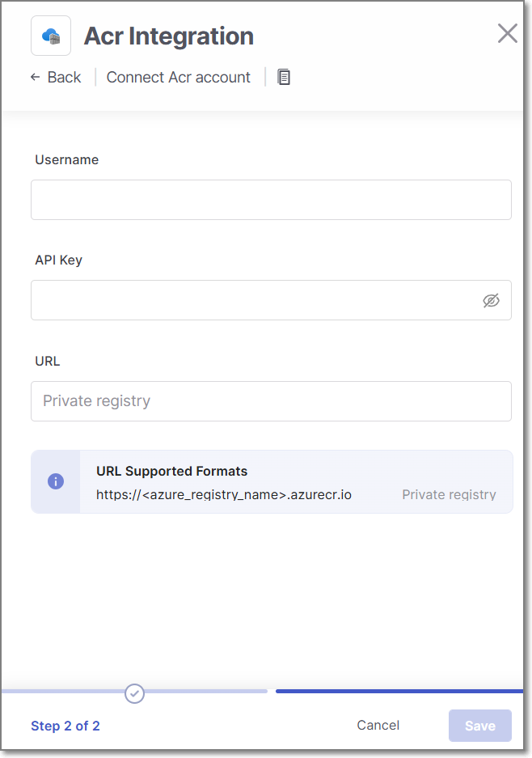
Task: Select the azurecr.io URL format text
Action: coord(224,494)
